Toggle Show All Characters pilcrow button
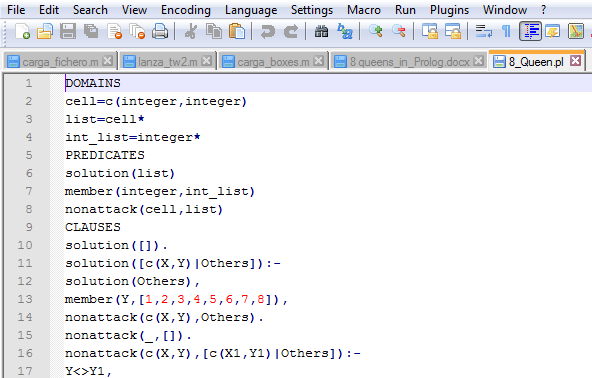 tap(506, 31)
